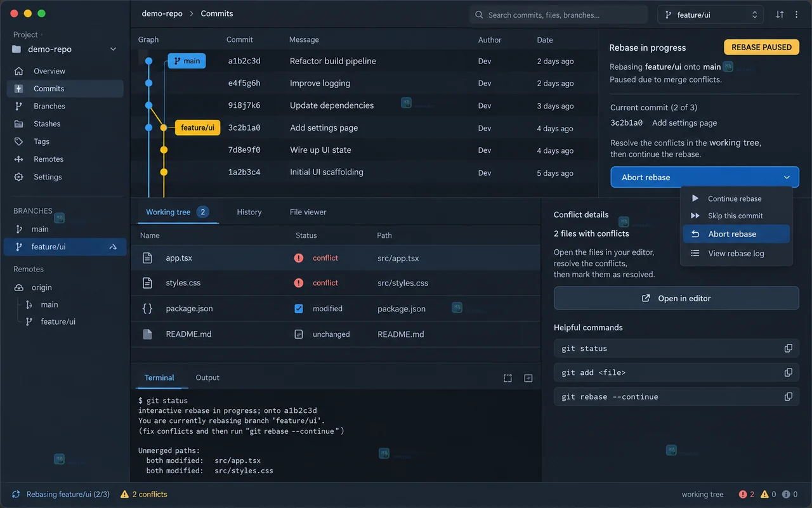Screen dimensions: 812x508
Task: Toggle the package.json modified checkbox
Action: pyautogui.click(x=299, y=309)
